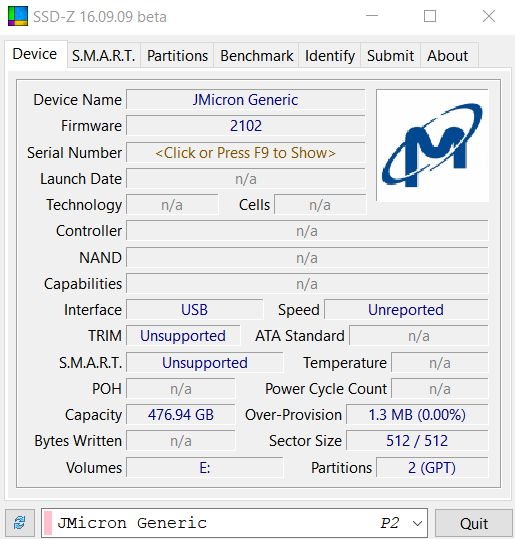Minimize the SSD-Z window

click(x=372, y=16)
